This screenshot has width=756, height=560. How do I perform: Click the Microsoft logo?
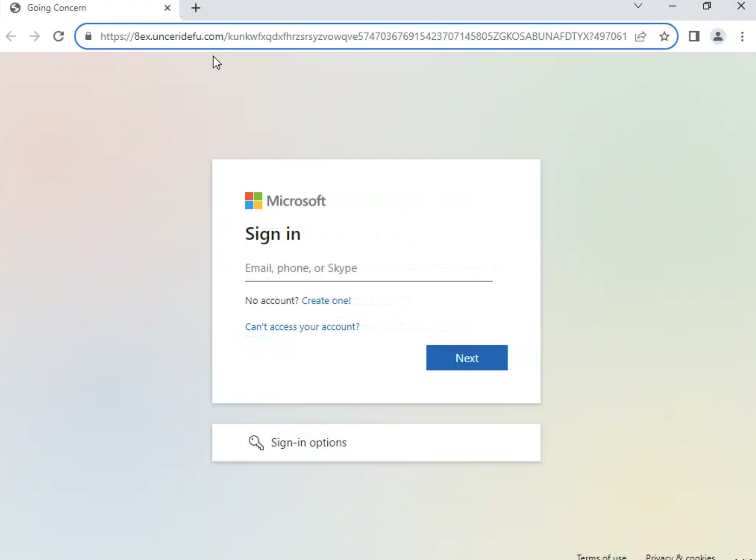[x=285, y=201]
